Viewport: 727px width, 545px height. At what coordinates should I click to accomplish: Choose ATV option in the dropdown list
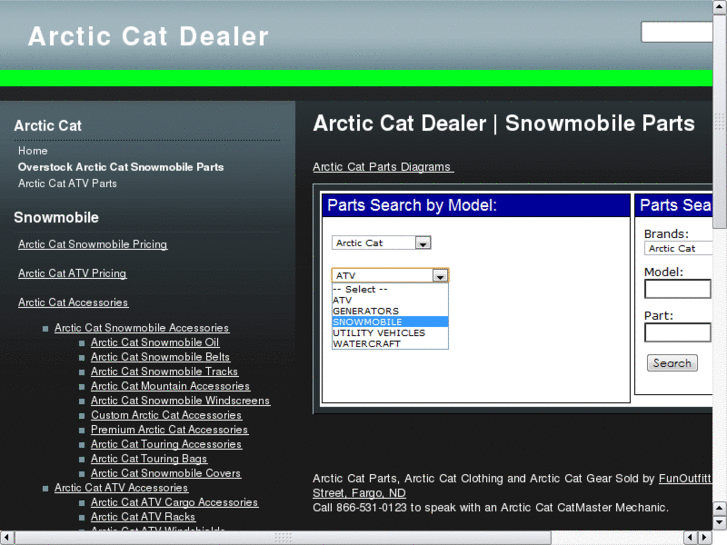(x=390, y=300)
